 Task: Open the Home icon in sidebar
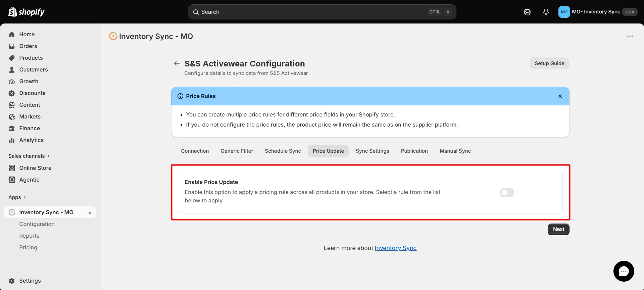12,35
